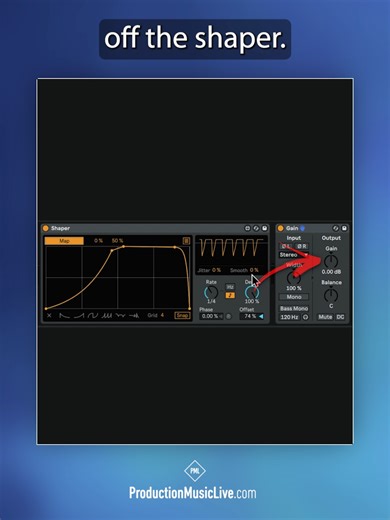Toggle left channel phase invert ØL
Image resolution: width=390 pixels, height=520 pixels.
pos(285,246)
